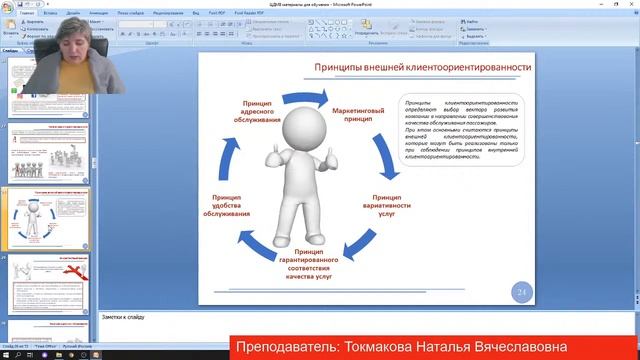The height and width of the screenshot is (360, 640).
Task: Open font size combo box
Action: click(x=161, y=24)
